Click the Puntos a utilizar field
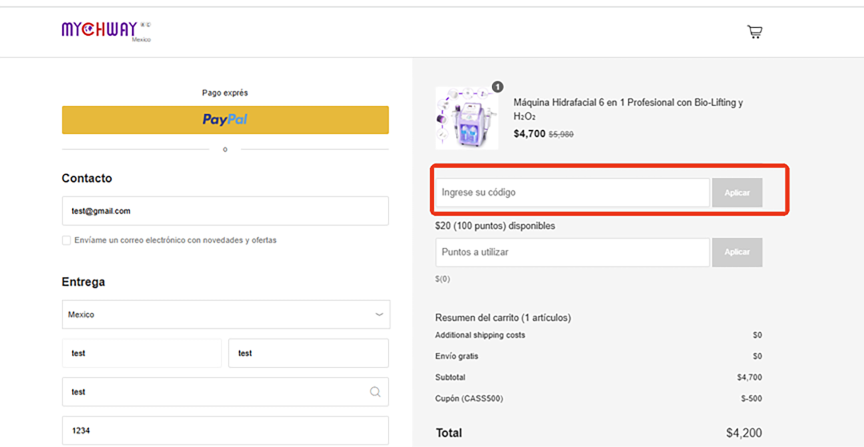Screen dimensions: 864x447 coord(573,252)
